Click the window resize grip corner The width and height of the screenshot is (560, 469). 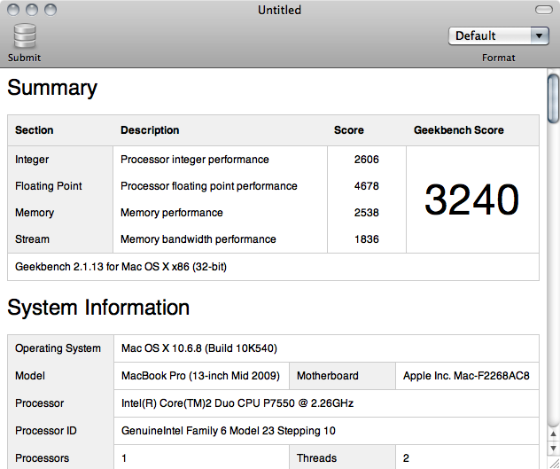pos(554,463)
